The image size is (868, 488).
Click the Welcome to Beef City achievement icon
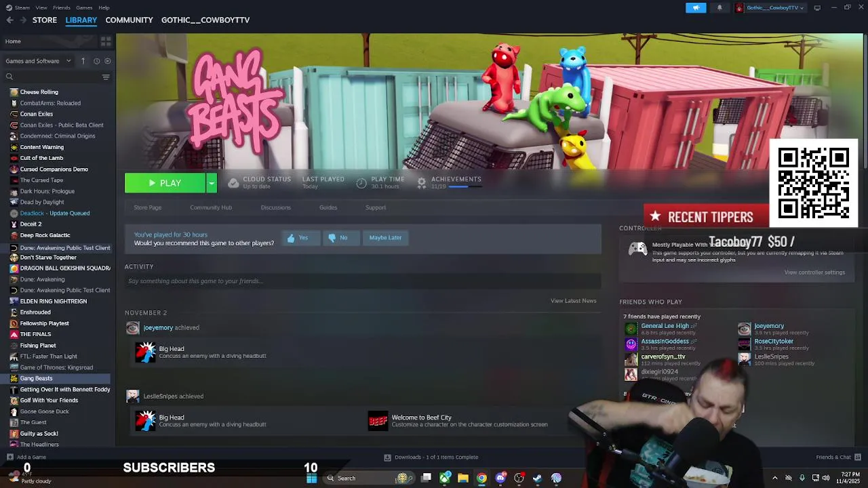[378, 421]
